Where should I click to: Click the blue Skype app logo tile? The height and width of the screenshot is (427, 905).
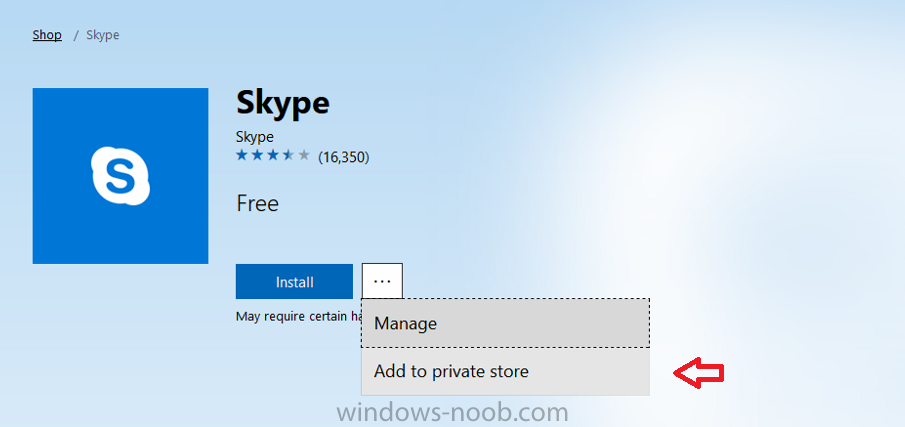[x=120, y=176]
